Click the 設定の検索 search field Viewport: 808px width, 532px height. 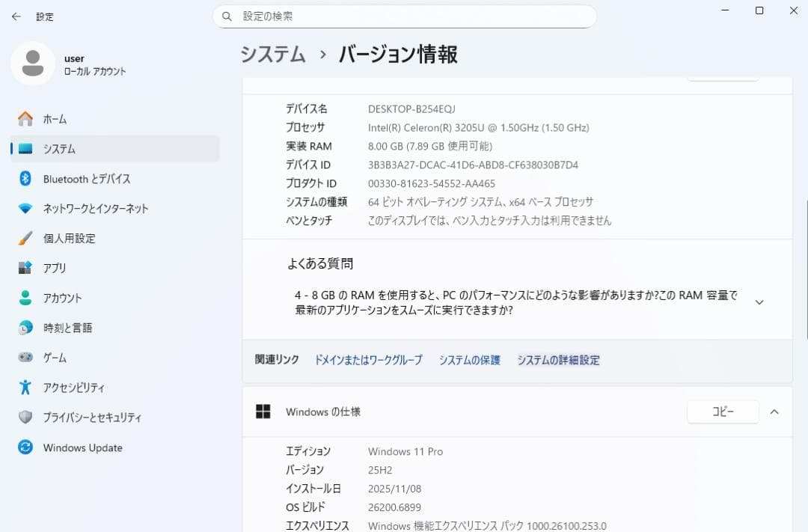(405, 16)
